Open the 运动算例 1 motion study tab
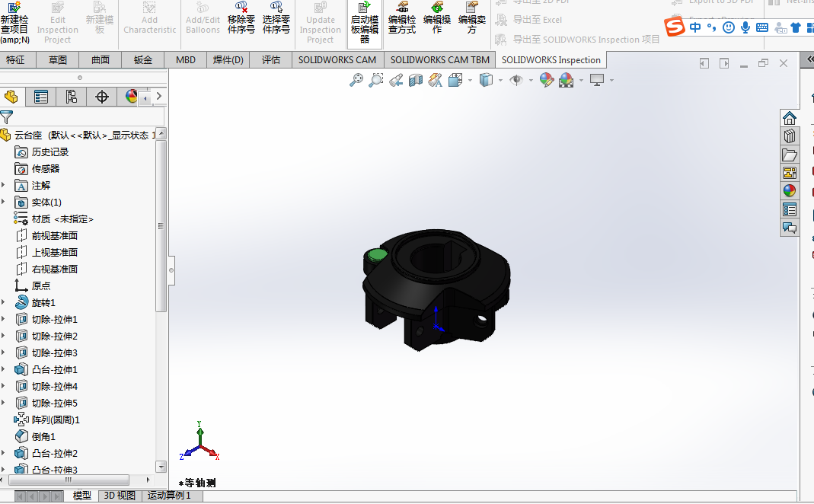Image resolution: width=814 pixels, height=504 pixels. [x=169, y=496]
